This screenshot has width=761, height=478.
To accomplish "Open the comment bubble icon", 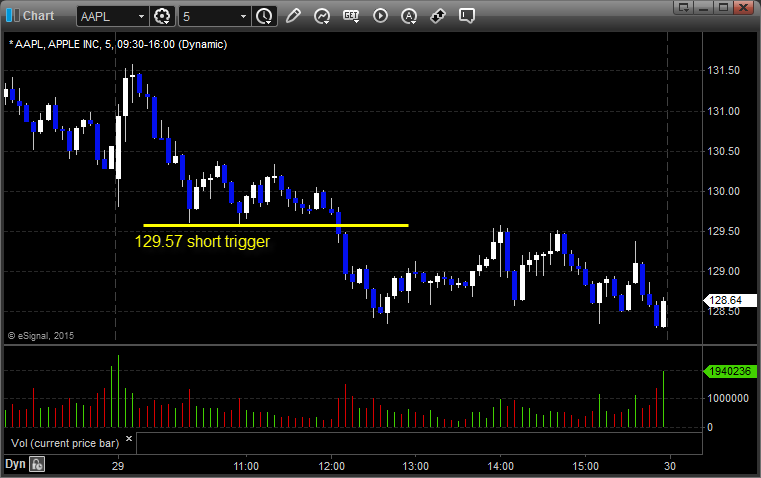I will (467, 16).
